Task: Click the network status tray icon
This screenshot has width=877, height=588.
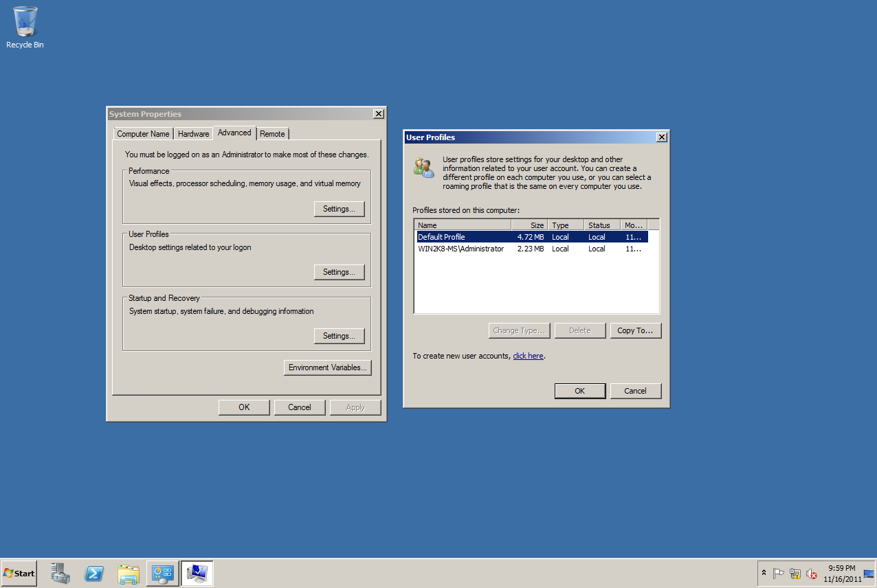Action: pyautogui.click(x=796, y=574)
